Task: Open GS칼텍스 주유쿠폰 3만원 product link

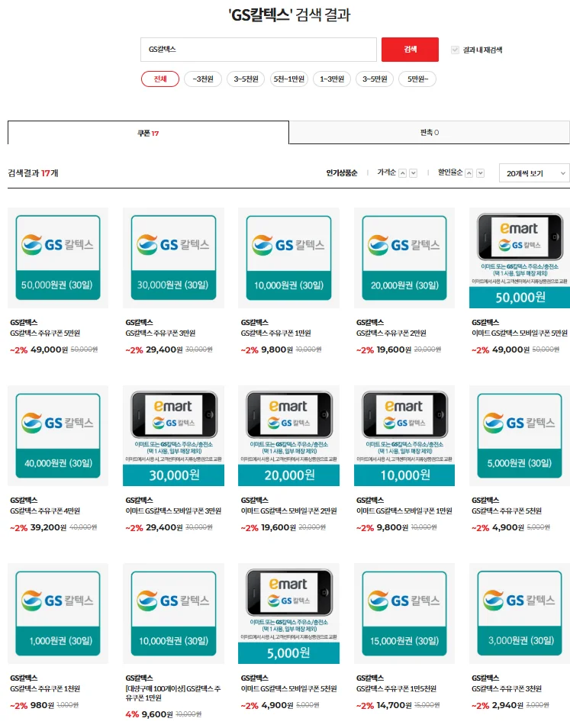Action: (x=160, y=333)
